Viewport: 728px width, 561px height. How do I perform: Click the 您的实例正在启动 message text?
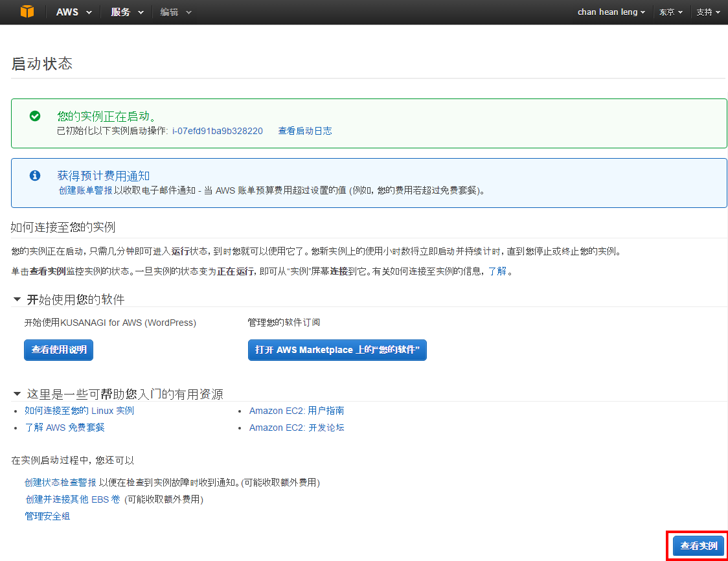click(x=107, y=116)
